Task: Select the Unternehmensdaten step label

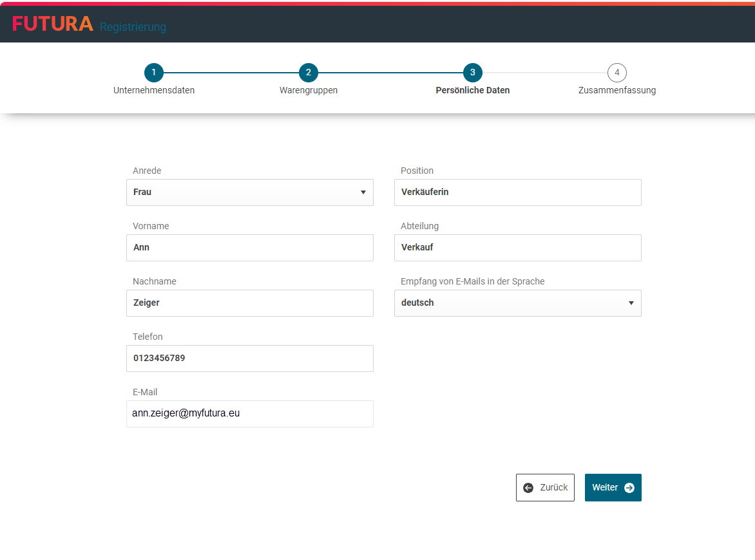Action: click(x=154, y=91)
